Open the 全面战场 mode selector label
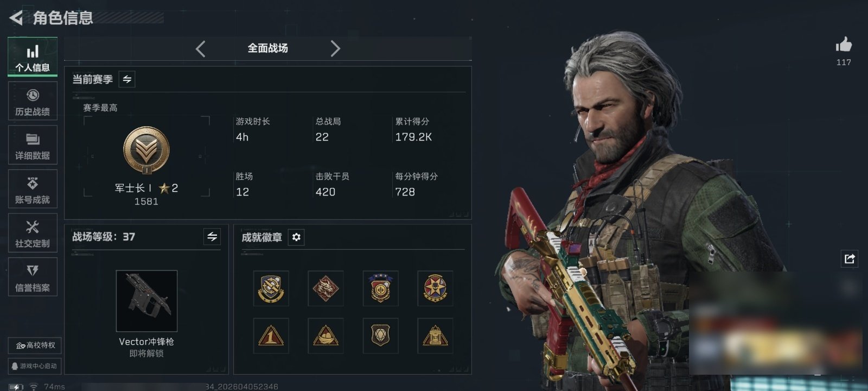Image resolution: width=868 pixels, height=391 pixels. [267, 48]
